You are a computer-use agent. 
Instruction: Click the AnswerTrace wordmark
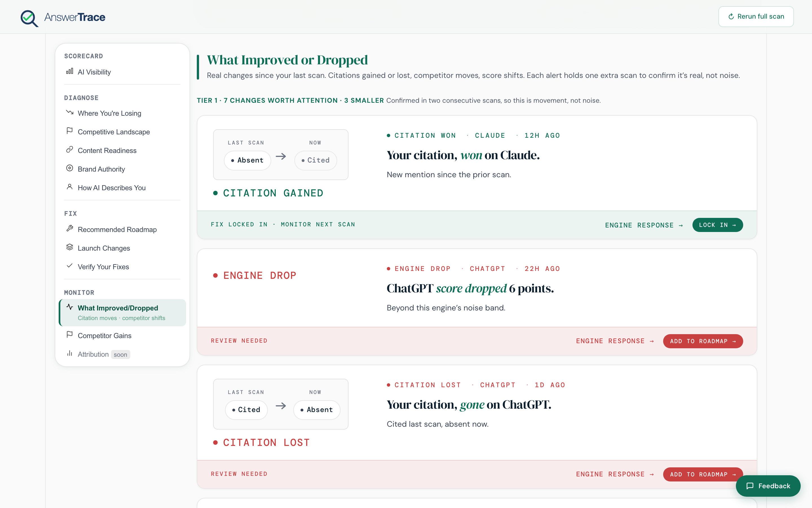74,17
